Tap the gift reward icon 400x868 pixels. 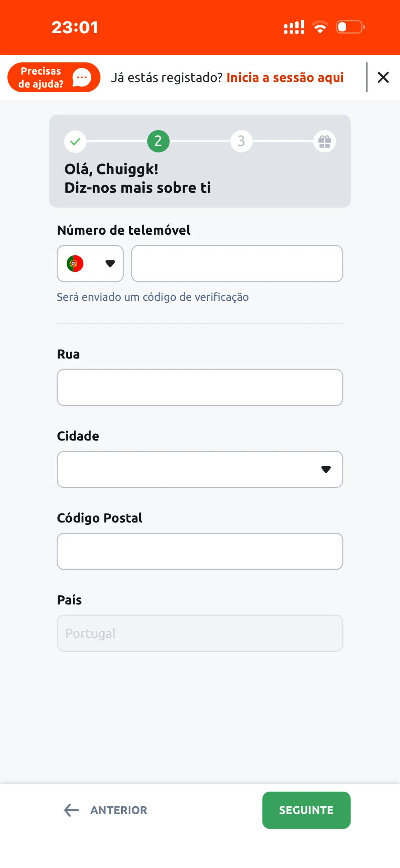324,141
